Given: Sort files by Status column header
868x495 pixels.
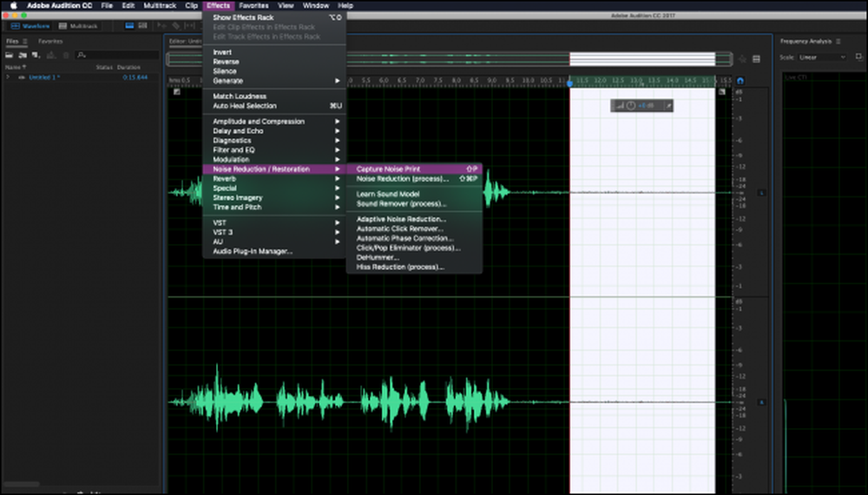Looking at the screenshot, I should pos(104,67).
